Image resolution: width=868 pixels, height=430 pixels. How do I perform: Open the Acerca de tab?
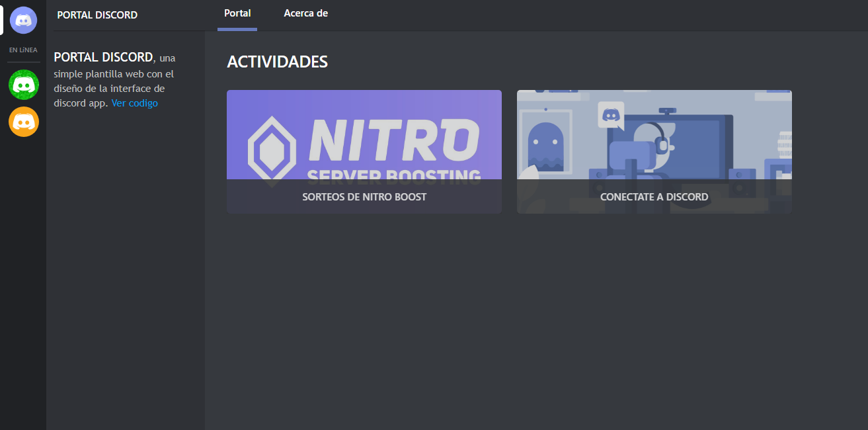(x=305, y=15)
